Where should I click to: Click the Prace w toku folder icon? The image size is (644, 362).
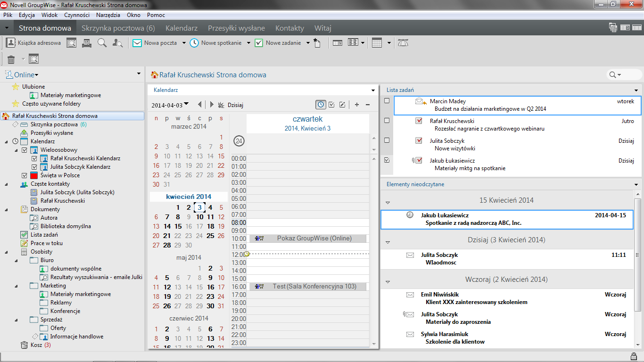click(25, 243)
